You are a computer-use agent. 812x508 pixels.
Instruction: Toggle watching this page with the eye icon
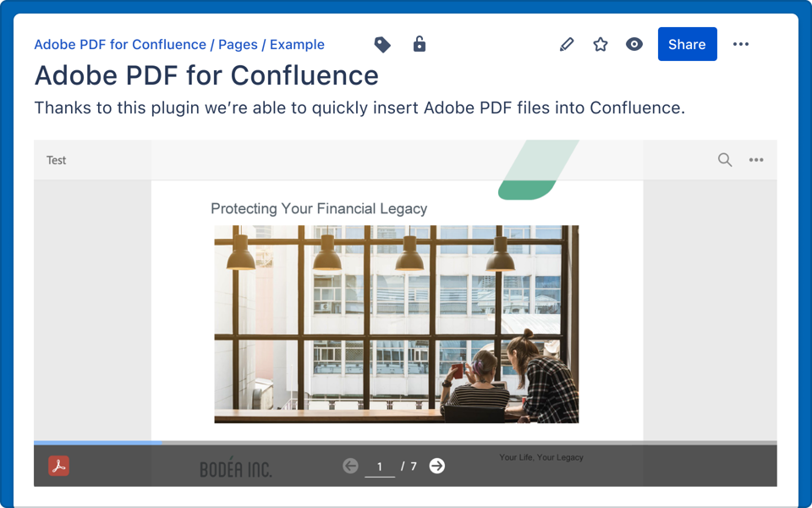pyautogui.click(x=634, y=44)
